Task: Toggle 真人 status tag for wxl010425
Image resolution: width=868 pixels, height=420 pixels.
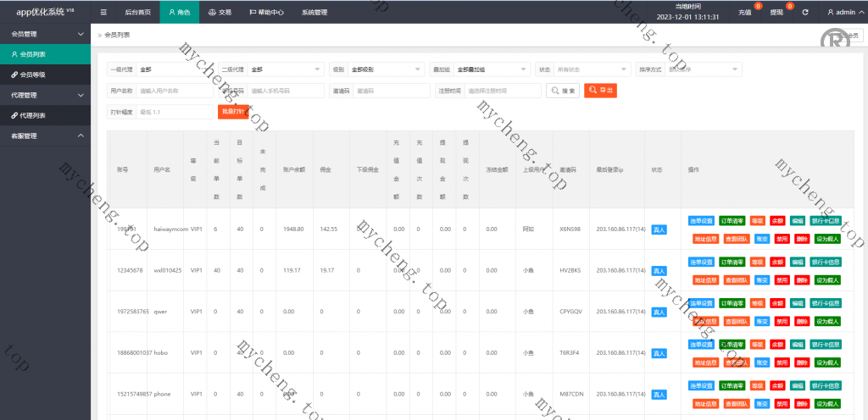Action: pos(659,271)
